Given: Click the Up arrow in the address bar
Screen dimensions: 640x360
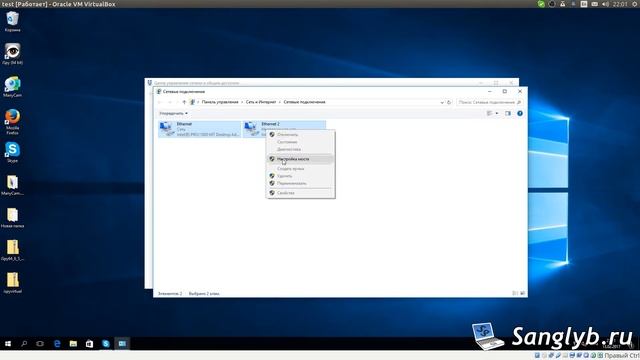Looking at the screenshot, I should (x=184, y=102).
